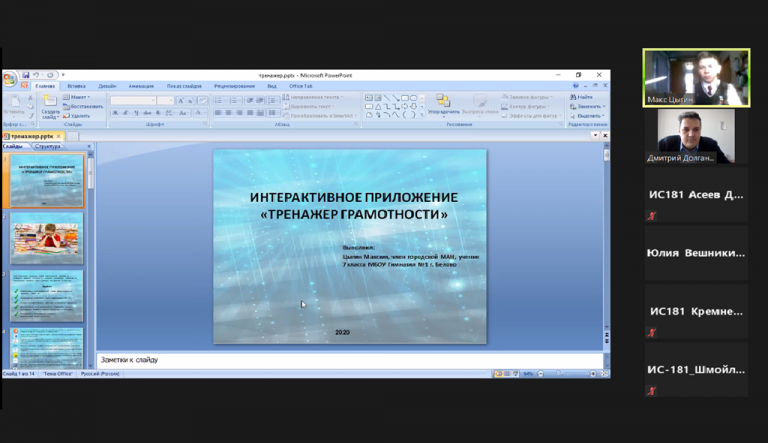768x443 pixels.
Task: Toggle underline Ч formatting
Action: 136,113
